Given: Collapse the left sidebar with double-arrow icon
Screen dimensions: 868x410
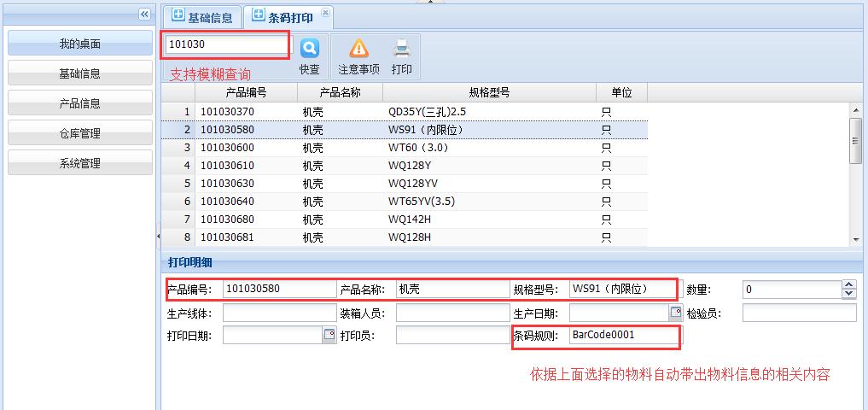Looking at the screenshot, I should (x=144, y=15).
